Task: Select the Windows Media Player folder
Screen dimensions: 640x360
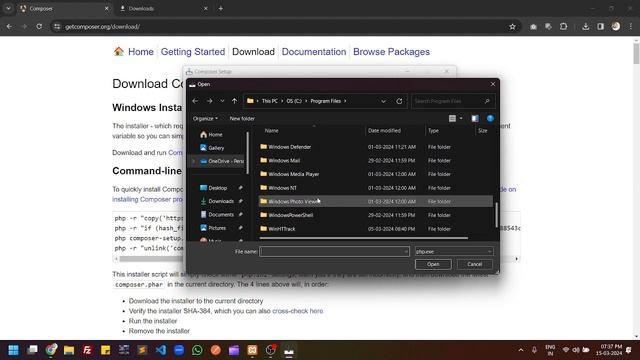Action: pos(376,174)
